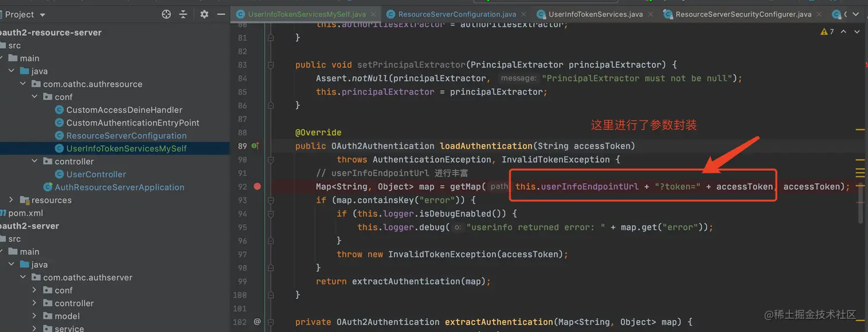Click InvalidTokenException on line 97
The width and height of the screenshot is (868, 332).
click(x=442, y=254)
